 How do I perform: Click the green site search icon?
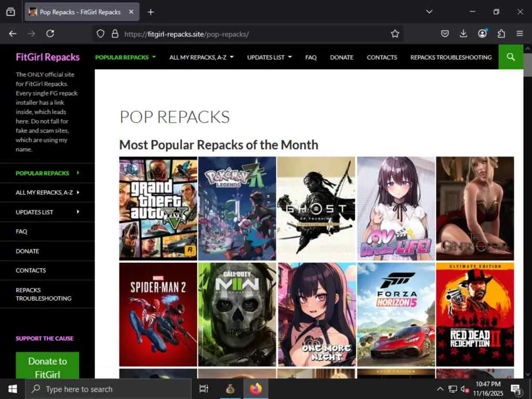pos(511,57)
